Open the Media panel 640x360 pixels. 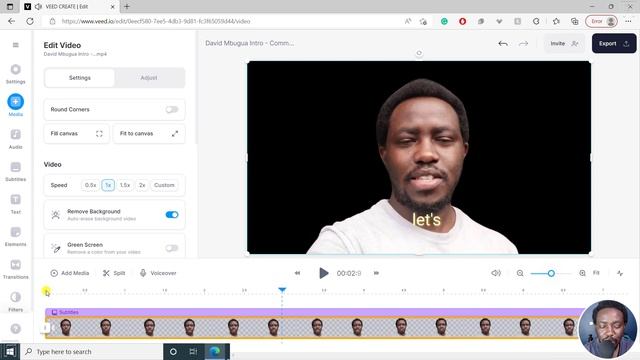(x=16, y=105)
